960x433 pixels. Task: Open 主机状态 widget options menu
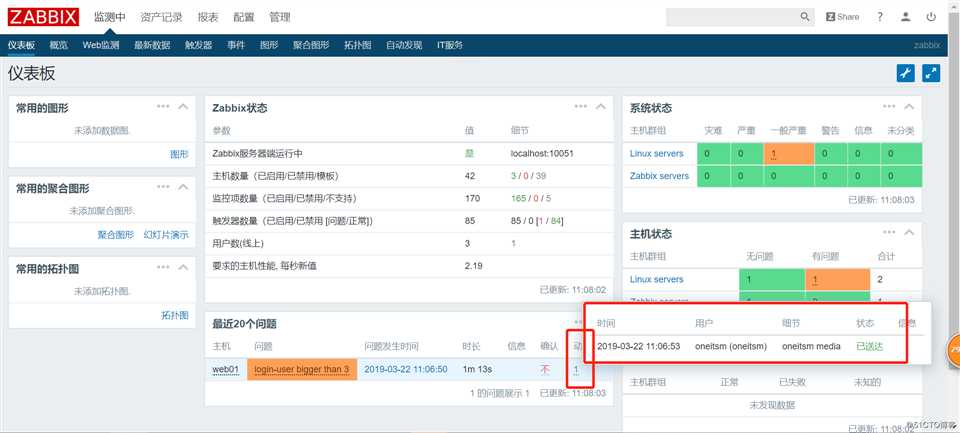pyautogui.click(x=889, y=233)
